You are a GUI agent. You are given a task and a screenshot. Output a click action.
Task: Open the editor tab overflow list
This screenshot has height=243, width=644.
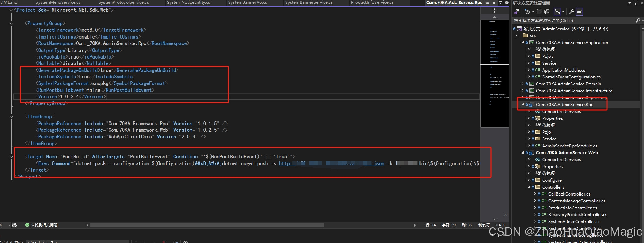coord(501,3)
